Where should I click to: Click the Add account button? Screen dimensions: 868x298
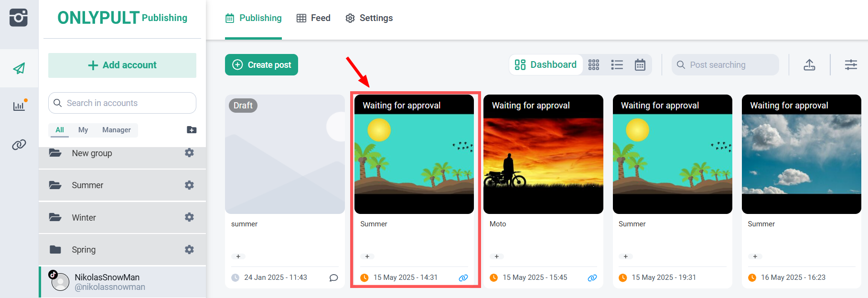(x=122, y=65)
